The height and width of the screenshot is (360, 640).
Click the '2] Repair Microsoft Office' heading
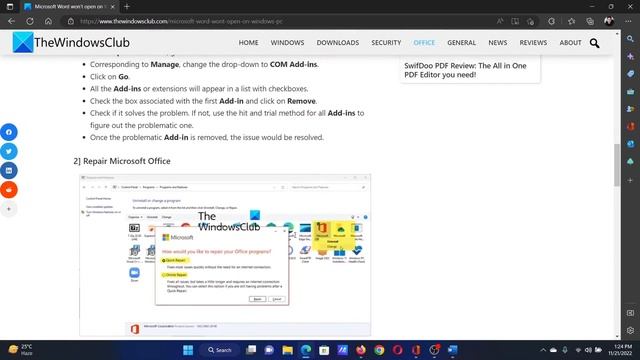point(122,161)
